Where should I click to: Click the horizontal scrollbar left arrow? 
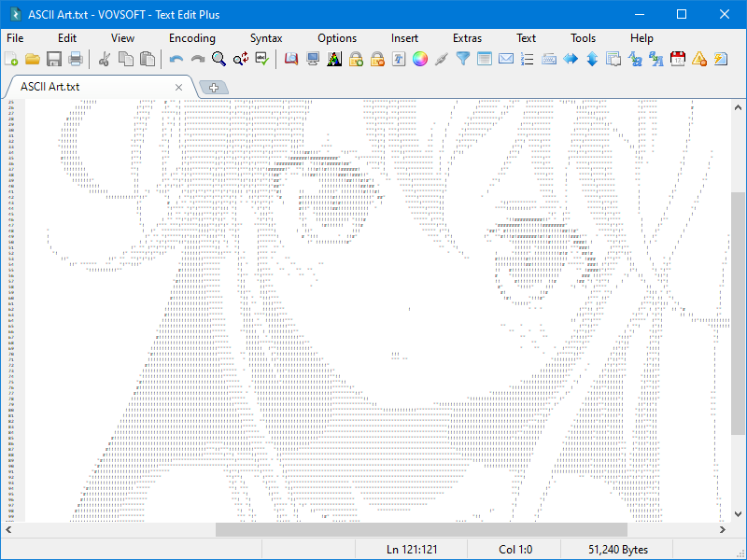point(8,529)
